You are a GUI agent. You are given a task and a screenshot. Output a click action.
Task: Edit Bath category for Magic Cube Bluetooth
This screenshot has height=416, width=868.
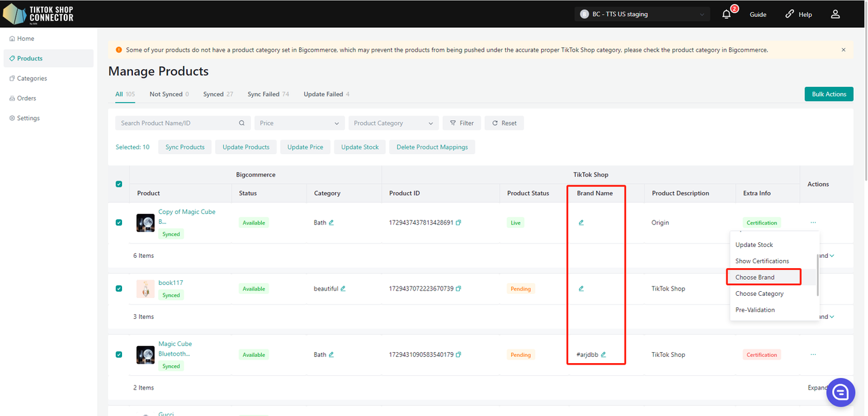point(332,354)
